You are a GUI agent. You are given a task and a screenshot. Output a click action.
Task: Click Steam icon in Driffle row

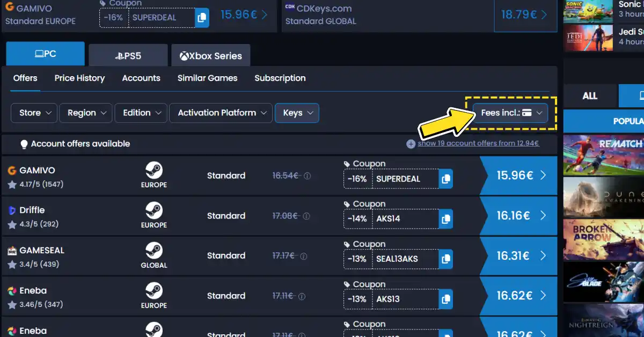click(154, 210)
